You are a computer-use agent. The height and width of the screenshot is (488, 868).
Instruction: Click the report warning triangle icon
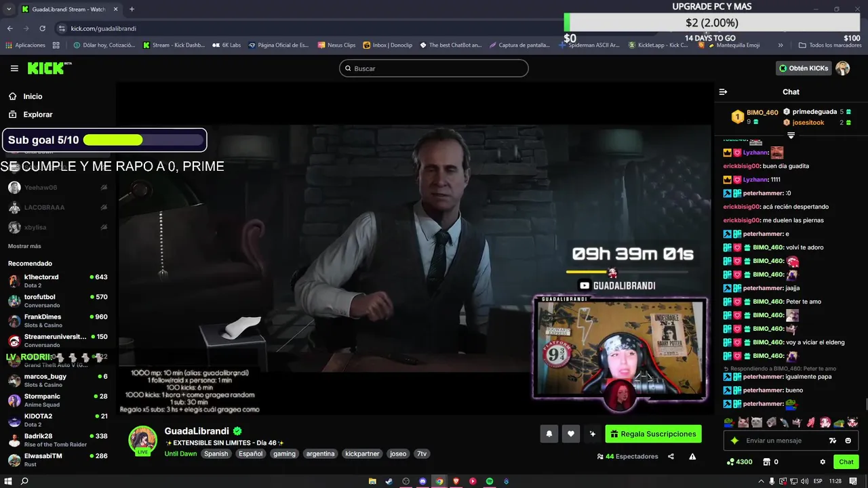pos(692,457)
